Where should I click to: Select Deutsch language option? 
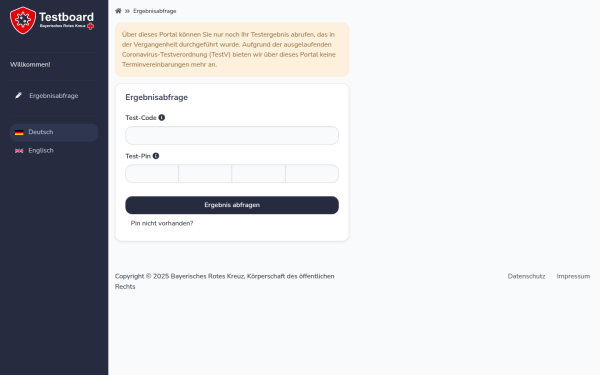click(54, 132)
